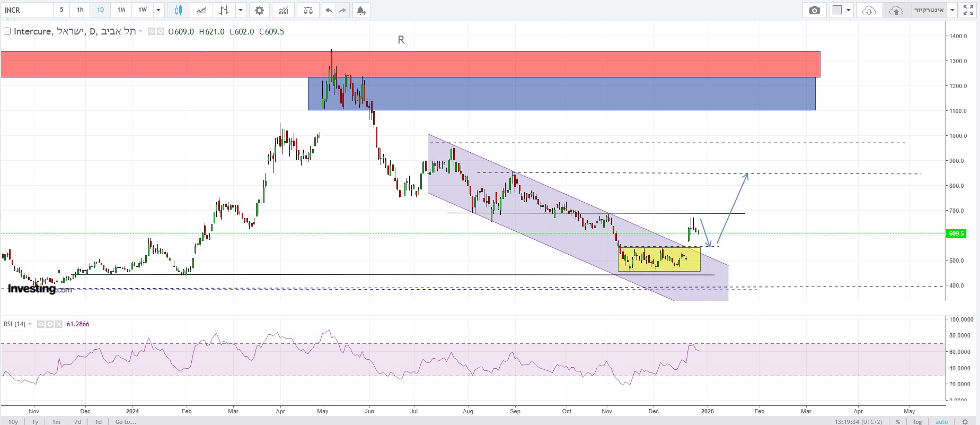
Task: Choose the bar chart style icon
Action: [224, 10]
